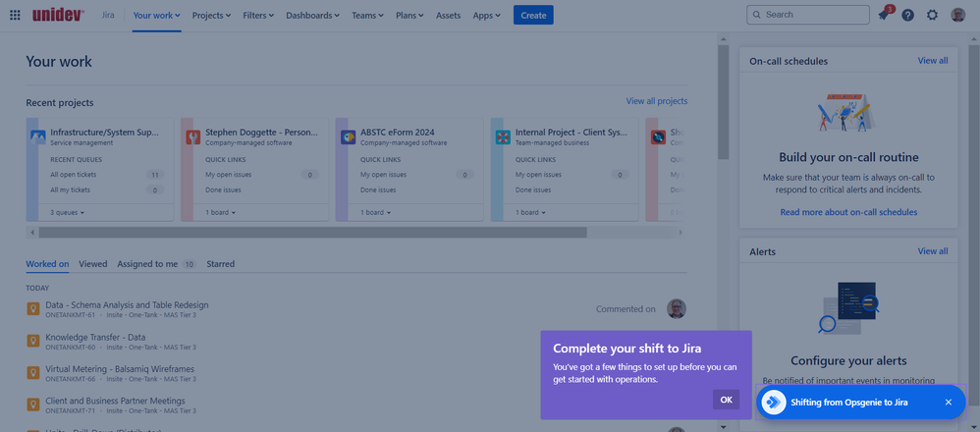The image size is (980, 432).
Task: Click the Shifting from Opsgenie to Jira button
Action: tap(860, 402)
